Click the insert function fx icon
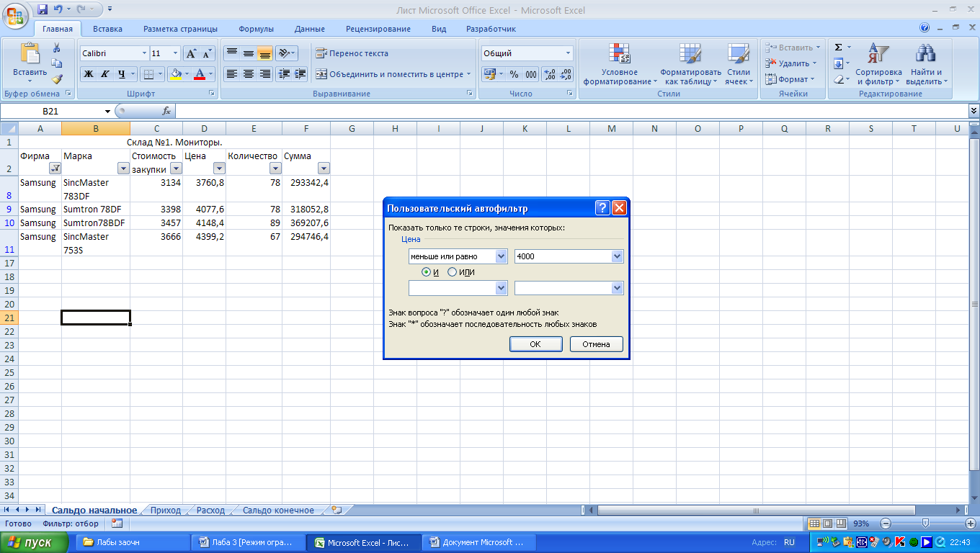 [166, 111]
